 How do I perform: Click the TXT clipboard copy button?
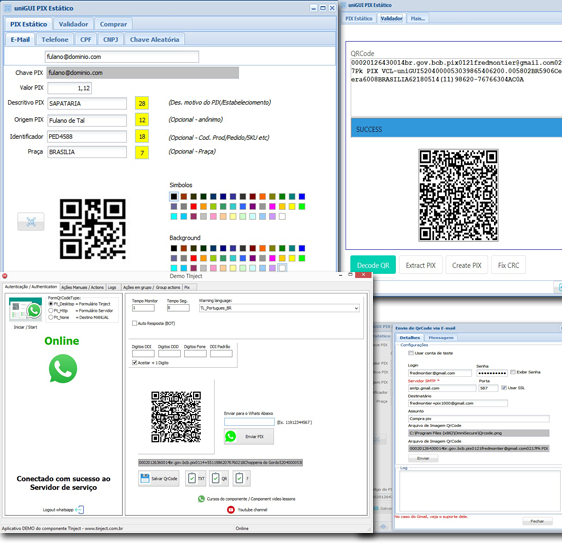[x=196, y=478]
